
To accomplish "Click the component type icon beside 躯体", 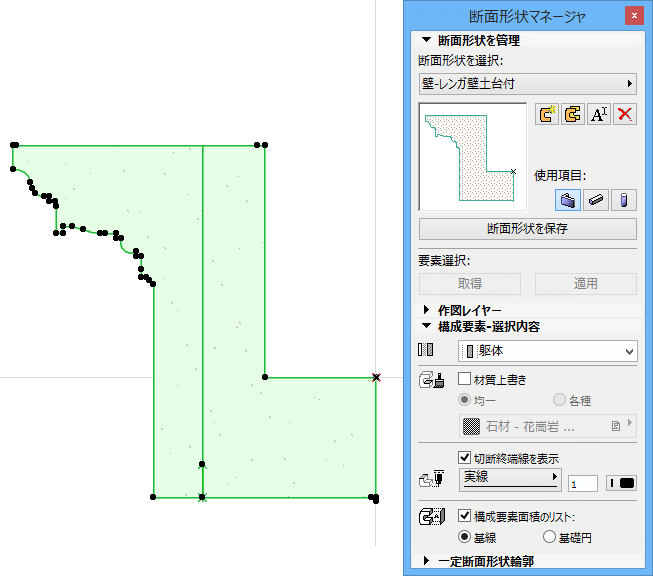I will (426, 350).
